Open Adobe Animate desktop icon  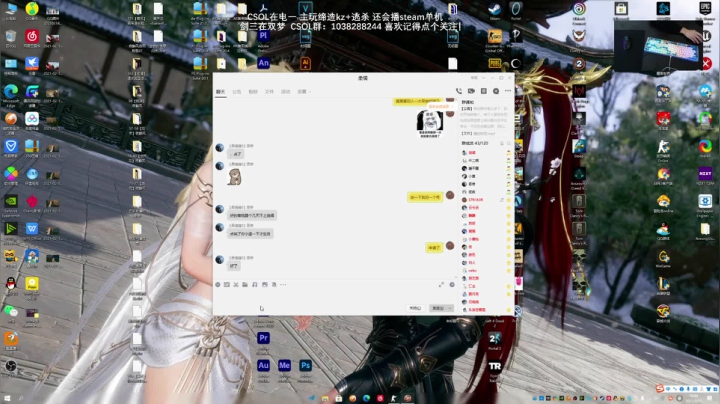[264, 63]
